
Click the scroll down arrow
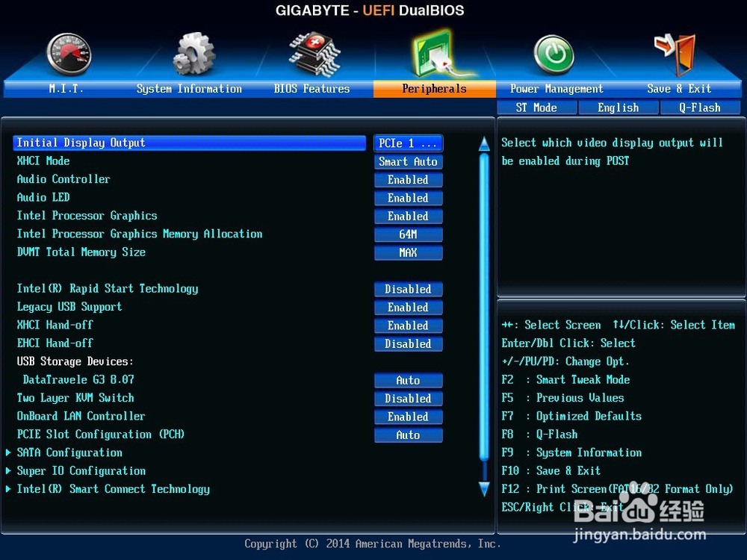(484, 489)
